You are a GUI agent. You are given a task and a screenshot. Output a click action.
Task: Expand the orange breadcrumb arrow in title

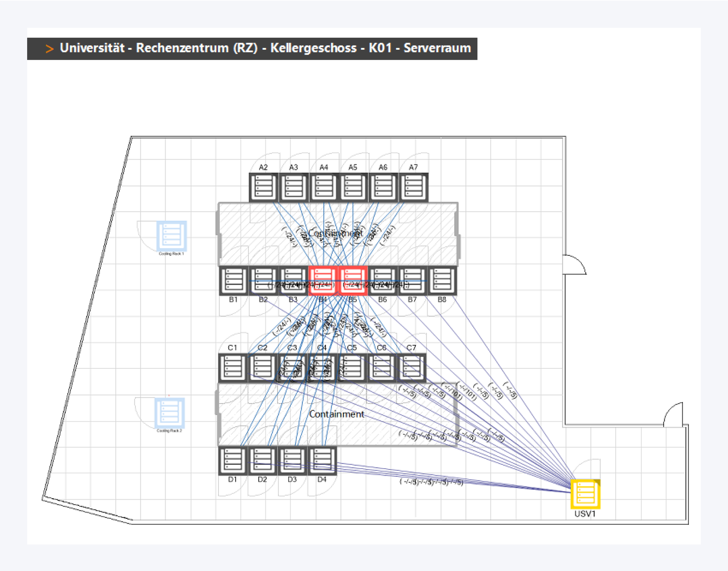[x=49, y=49]
